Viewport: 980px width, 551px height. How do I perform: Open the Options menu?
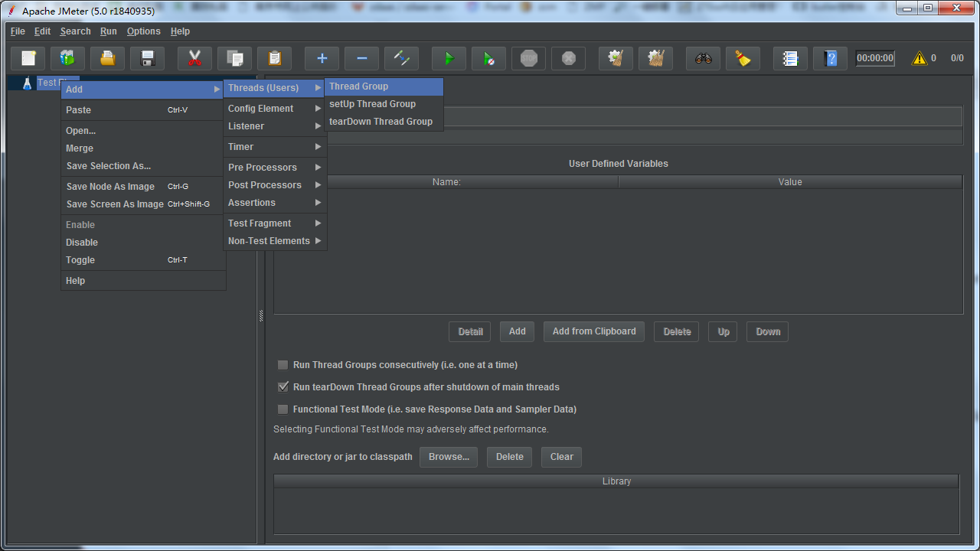coord(144,31)
